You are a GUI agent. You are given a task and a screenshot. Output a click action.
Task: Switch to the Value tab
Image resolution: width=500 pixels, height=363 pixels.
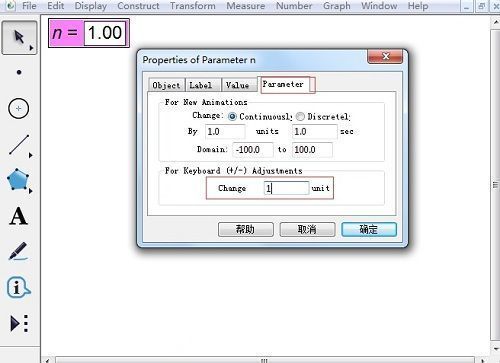pyautogui.click(x=237, y=85)
